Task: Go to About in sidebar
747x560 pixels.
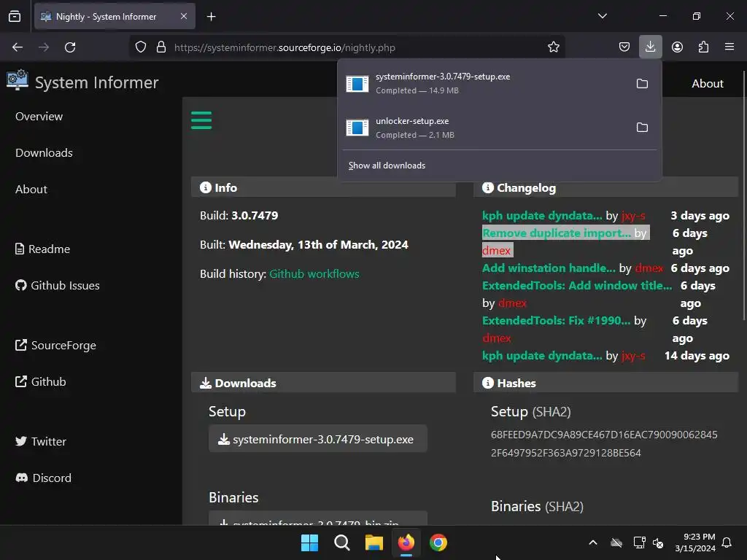Action: pyautogui.click(x=31, y=189)
